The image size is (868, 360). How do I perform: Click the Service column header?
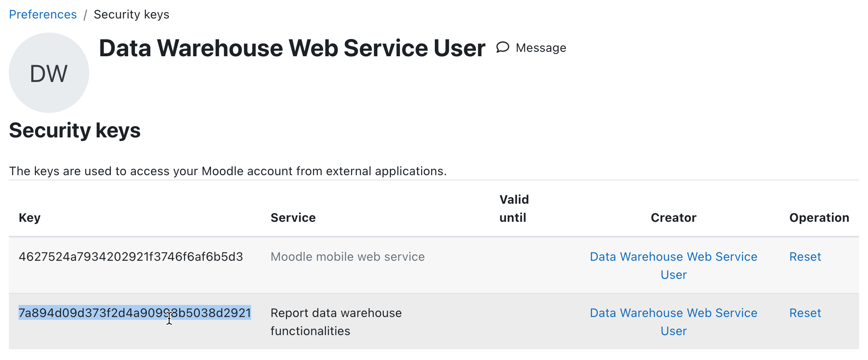(293, 218)
